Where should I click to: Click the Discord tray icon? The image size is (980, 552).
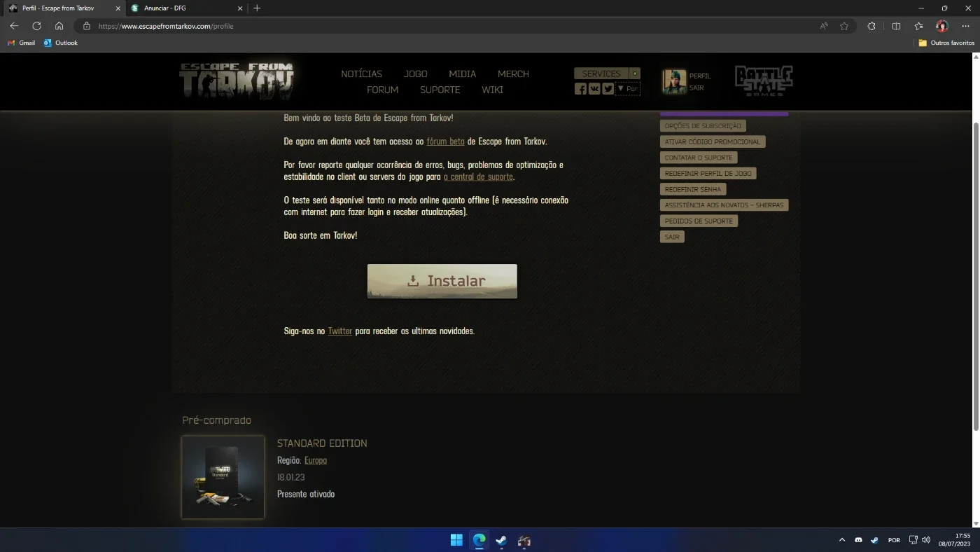[859, 540]
